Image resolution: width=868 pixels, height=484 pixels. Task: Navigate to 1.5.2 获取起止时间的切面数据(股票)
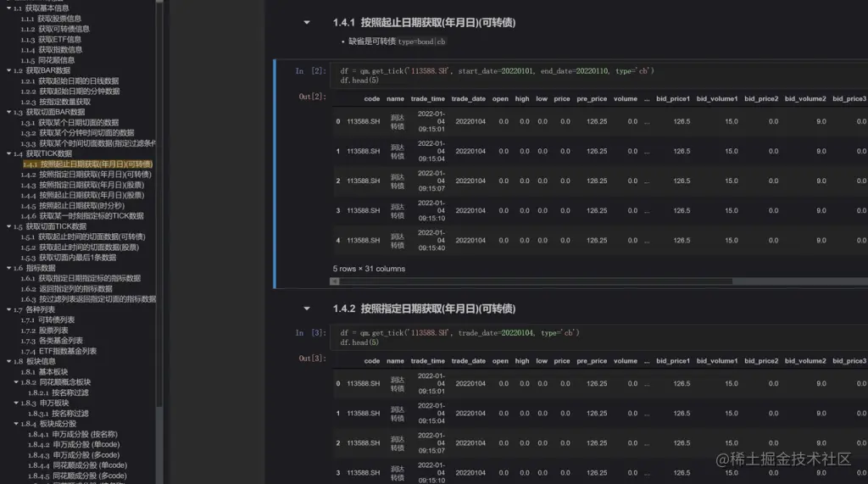pyautogui.click(x=80, y=247)
